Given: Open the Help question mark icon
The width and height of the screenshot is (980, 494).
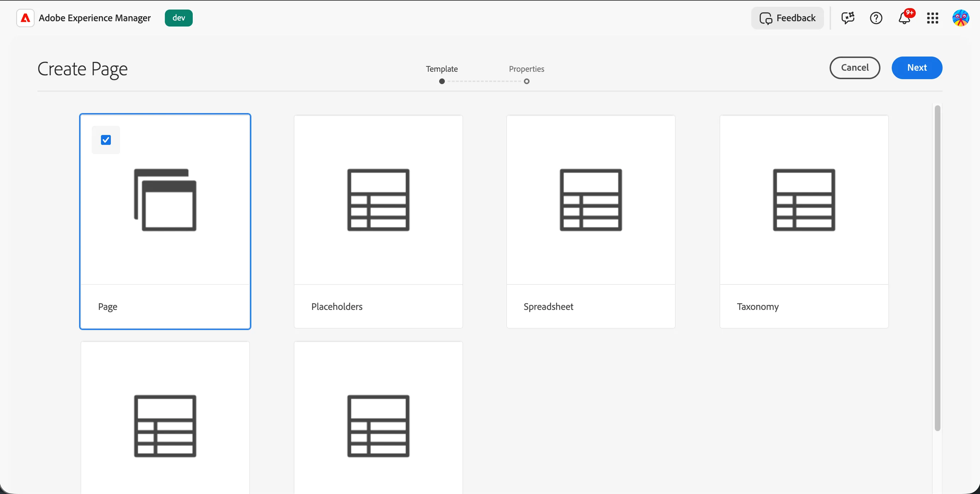Looking at the screenshot, I should point(876,18).
